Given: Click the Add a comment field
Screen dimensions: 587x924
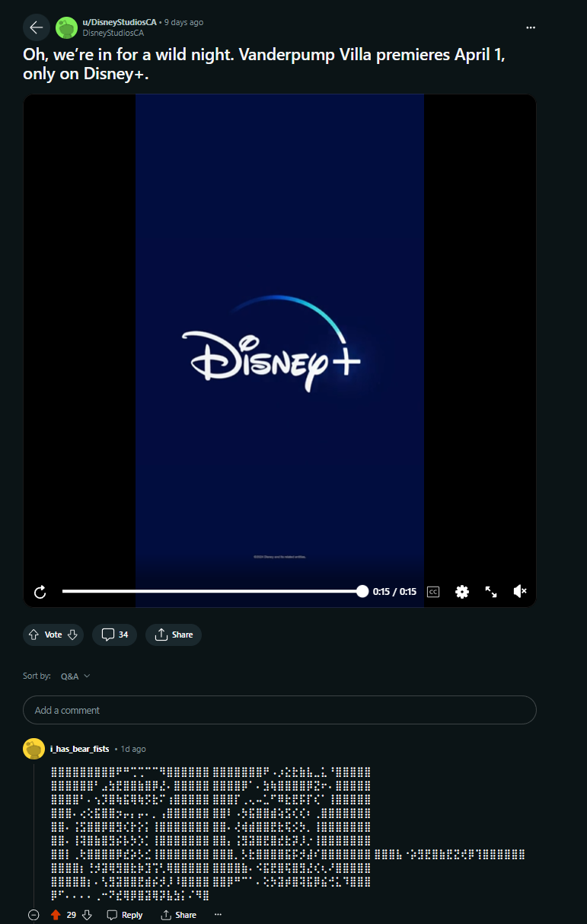Looking at the screenshot, I should [x=279, y=710].
